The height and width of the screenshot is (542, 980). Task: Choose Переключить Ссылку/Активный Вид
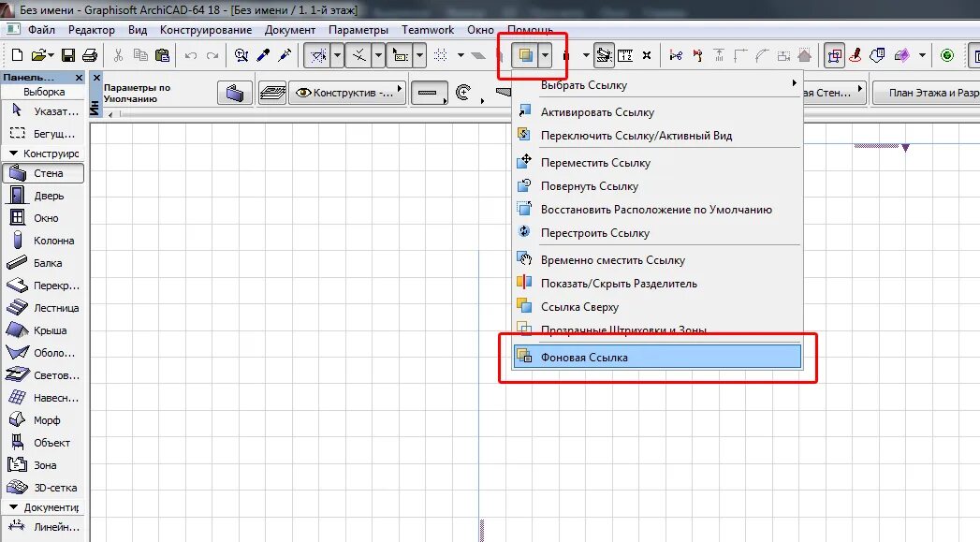[x=657, y=136]
